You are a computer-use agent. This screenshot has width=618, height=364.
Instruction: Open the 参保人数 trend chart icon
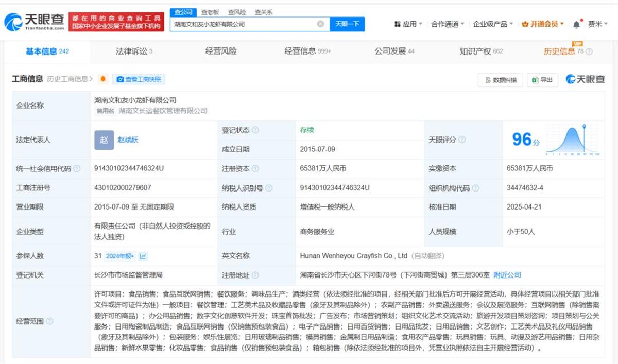(x=143, y=256)
